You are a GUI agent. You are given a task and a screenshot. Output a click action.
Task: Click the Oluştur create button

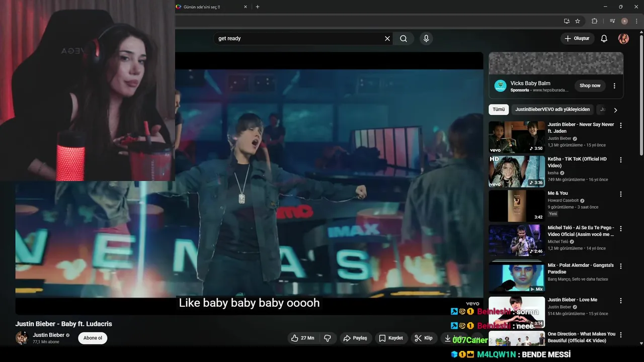[578, 38]
